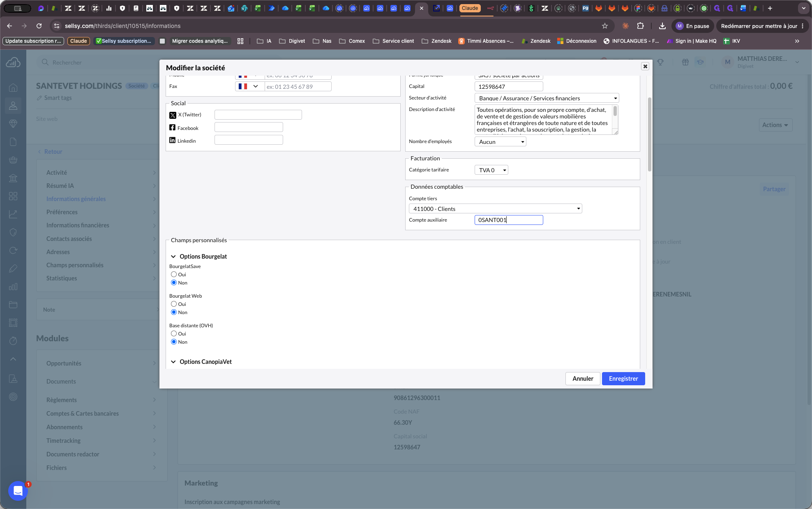
Task: Click the Partager link
Action: click(x=774, y=189)
